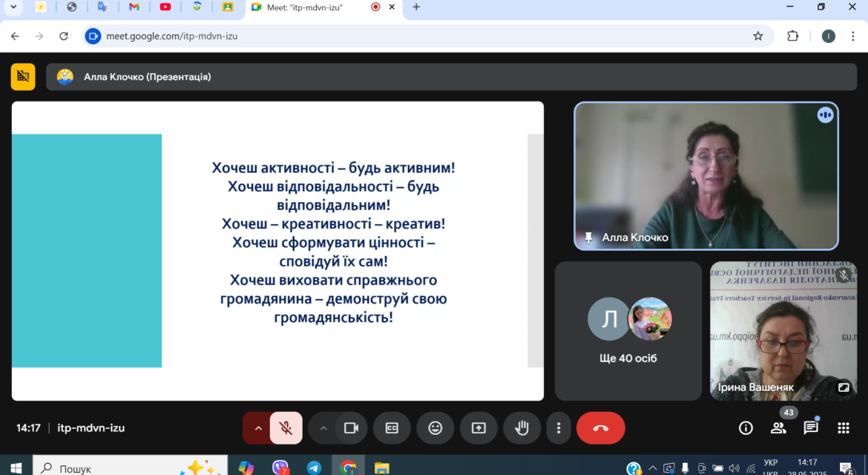
Task: Raise your hand in the meeting
Action: 522,428
